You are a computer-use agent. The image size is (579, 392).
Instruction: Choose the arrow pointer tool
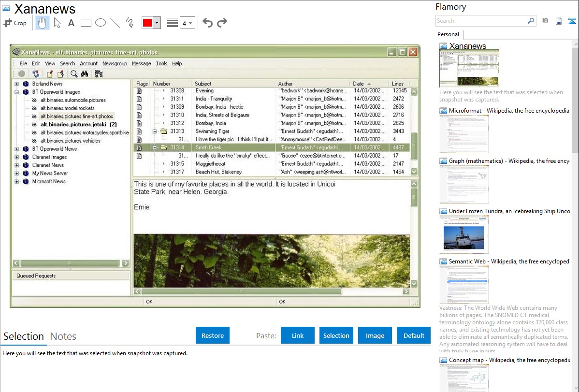(x=57, y=23)
